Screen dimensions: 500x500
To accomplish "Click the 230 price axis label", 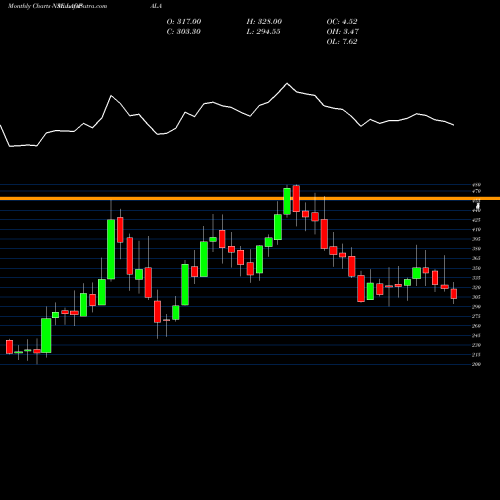I will (x=476, y=345).
